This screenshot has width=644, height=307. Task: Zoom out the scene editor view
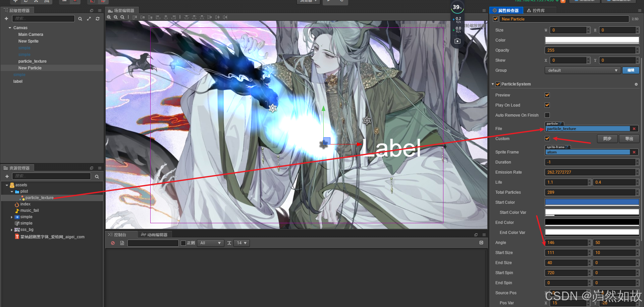point(116,17)
